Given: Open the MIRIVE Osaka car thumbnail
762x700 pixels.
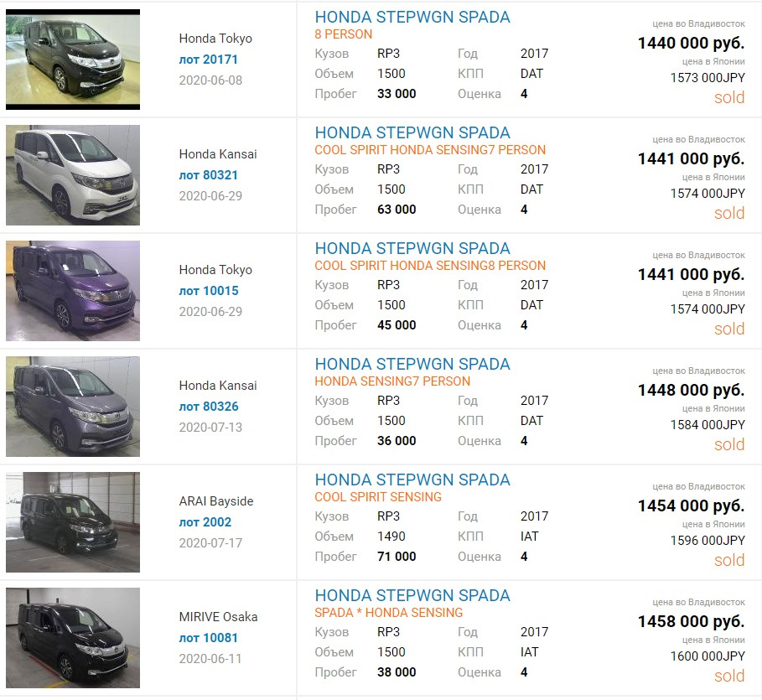Looking at the screenshot, I should tap(73, 638).
